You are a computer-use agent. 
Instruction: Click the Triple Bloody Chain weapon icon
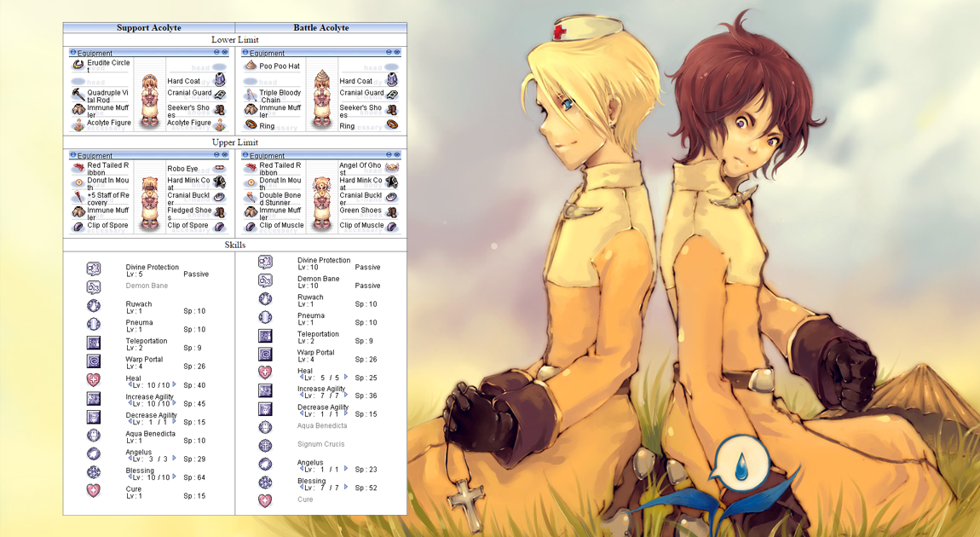pyautogui.click(x=251, y=95)
